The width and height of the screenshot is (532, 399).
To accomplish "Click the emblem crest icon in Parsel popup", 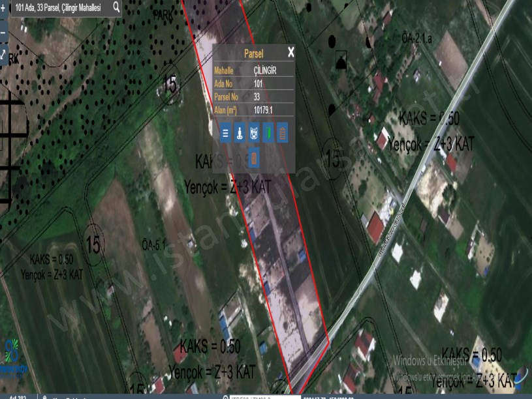I will tap(254, 133).
